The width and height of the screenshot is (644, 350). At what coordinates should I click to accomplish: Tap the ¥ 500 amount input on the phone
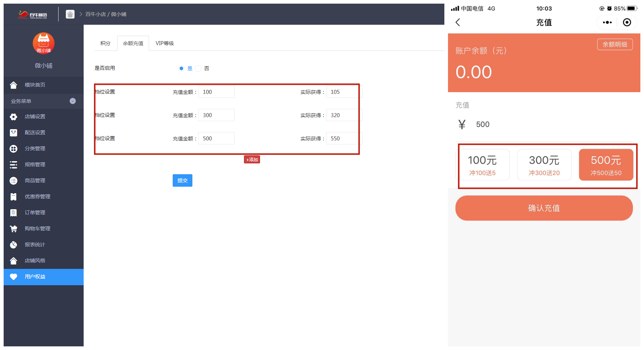pos(544,125)
